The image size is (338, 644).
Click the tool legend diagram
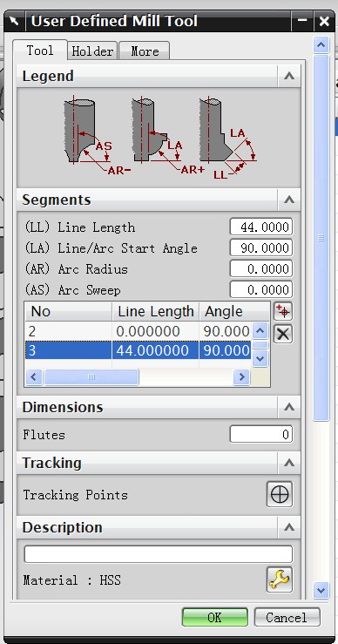159,138
